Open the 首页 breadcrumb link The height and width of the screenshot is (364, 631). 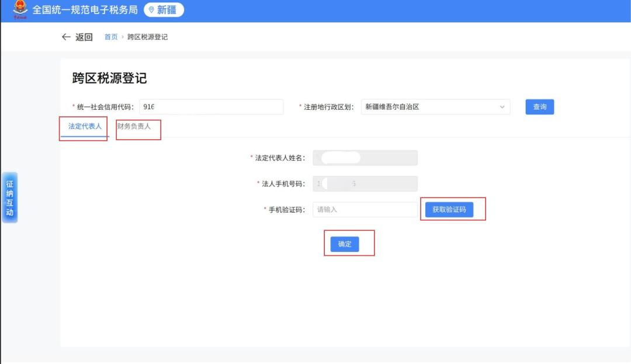(x=111, y=37)
